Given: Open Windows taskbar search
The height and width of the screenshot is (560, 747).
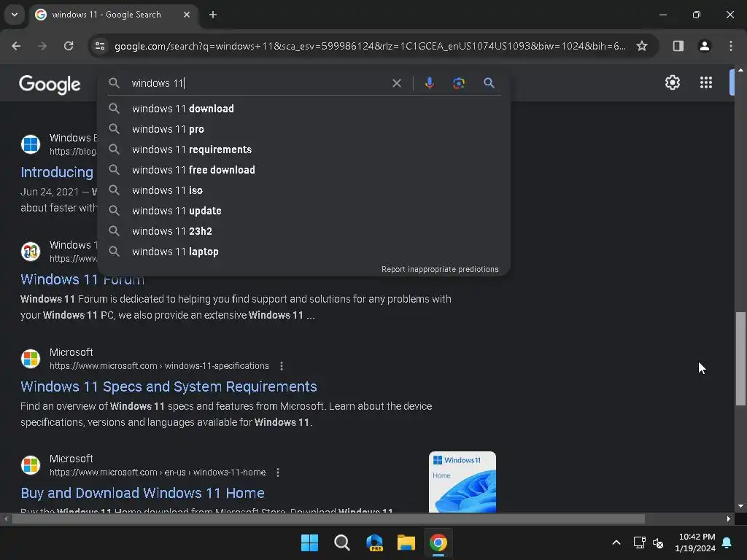Looking at the screenshot, I should pyautogui.click(x=341, y=542).
